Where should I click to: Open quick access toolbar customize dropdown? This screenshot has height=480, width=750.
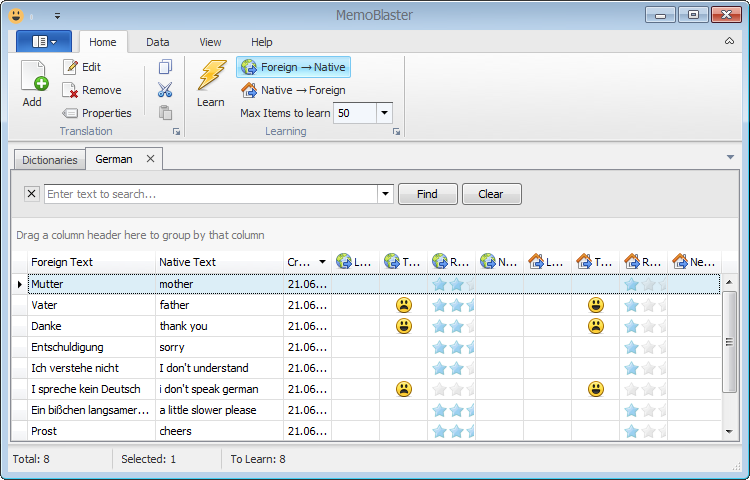(x=57, y=16)
